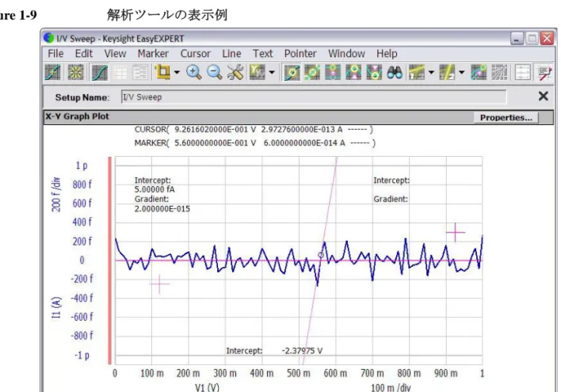Click the hatched gradient lines icon
561x392 pixels.
[x=499, y=72]
